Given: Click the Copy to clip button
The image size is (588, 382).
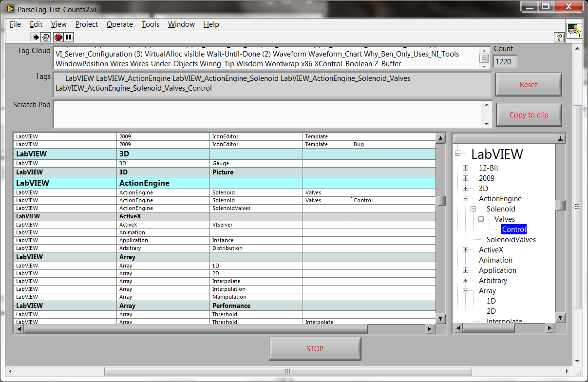Looking at the screenshot, I should coord(529,115).
